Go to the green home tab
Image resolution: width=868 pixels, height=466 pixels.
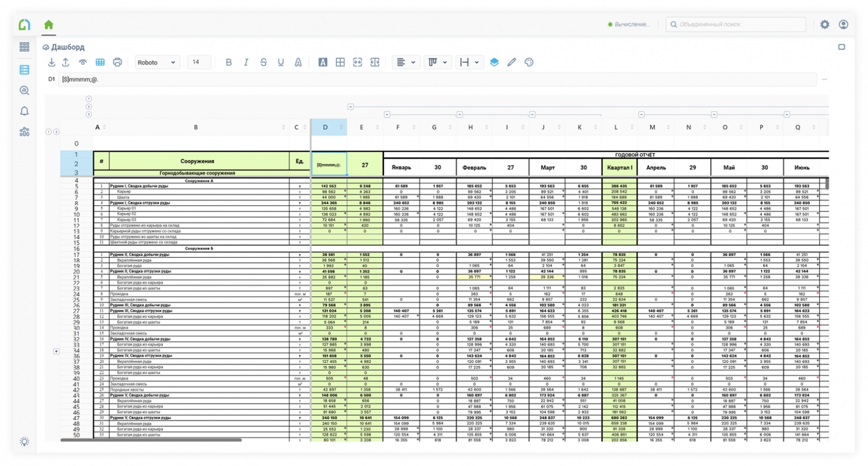point(49,24)
